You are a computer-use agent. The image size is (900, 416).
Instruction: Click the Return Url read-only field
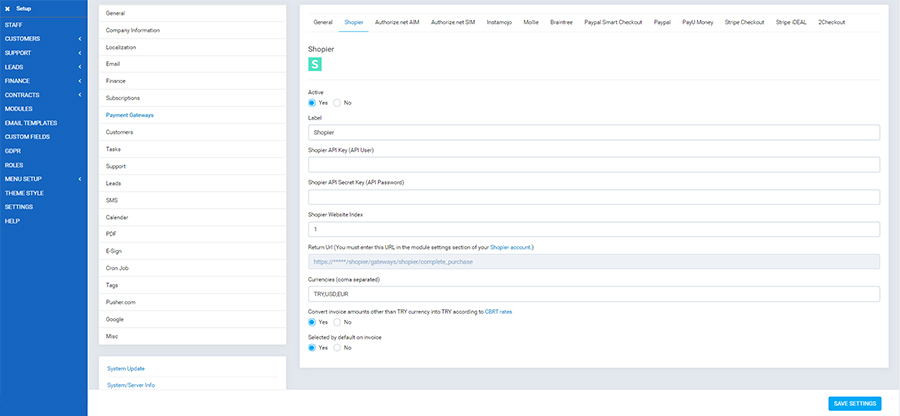[x=594, y=262]
